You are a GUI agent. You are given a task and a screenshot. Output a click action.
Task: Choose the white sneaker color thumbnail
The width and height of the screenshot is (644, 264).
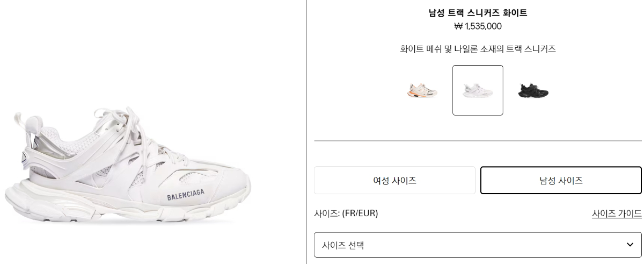coord(478,90)
